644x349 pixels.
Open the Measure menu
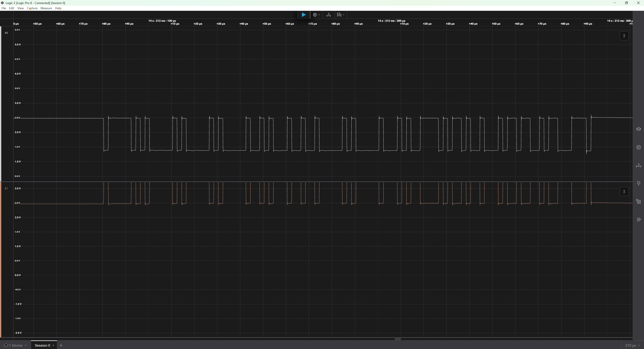(46, 8)
